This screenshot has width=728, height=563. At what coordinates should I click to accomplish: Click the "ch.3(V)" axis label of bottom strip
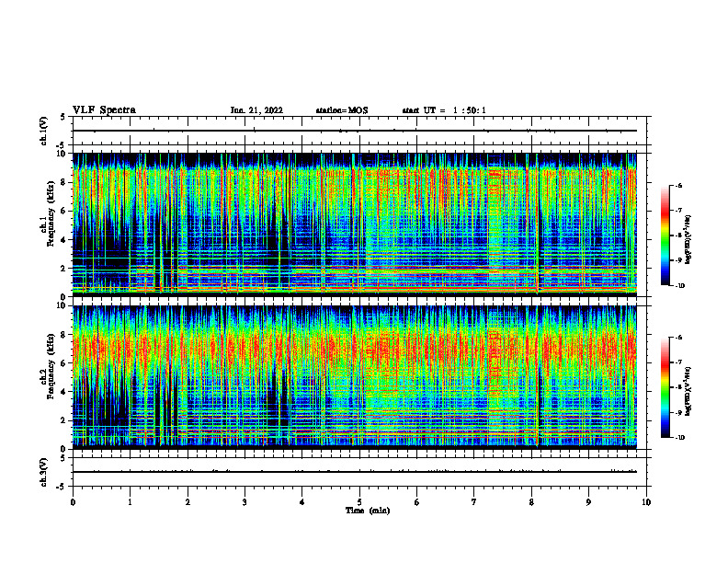(43, 472)
